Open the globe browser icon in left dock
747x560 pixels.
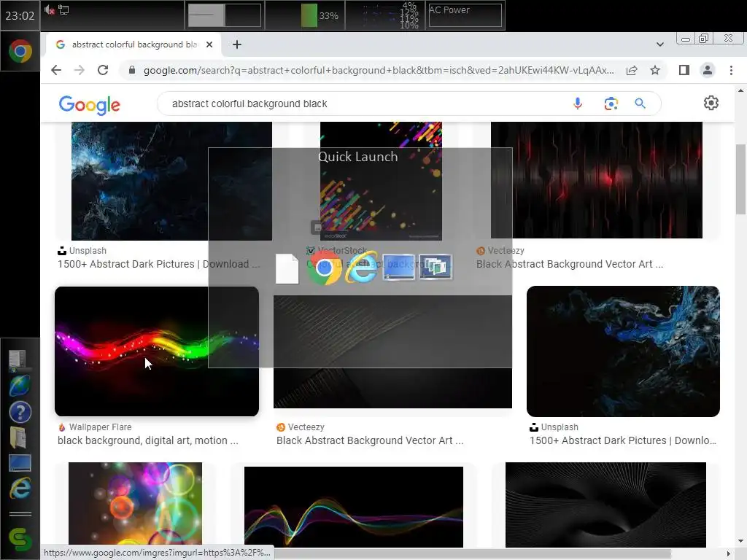coord(20,386)
